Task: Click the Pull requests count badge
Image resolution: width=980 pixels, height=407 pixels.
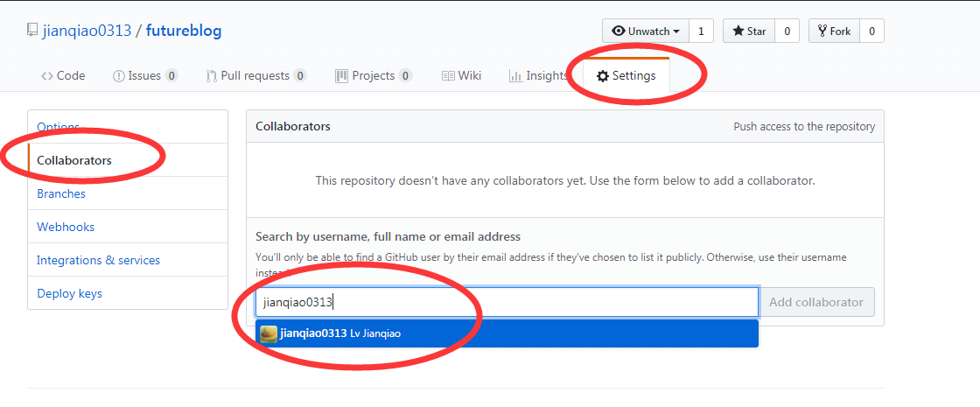Action: point(300,75)
